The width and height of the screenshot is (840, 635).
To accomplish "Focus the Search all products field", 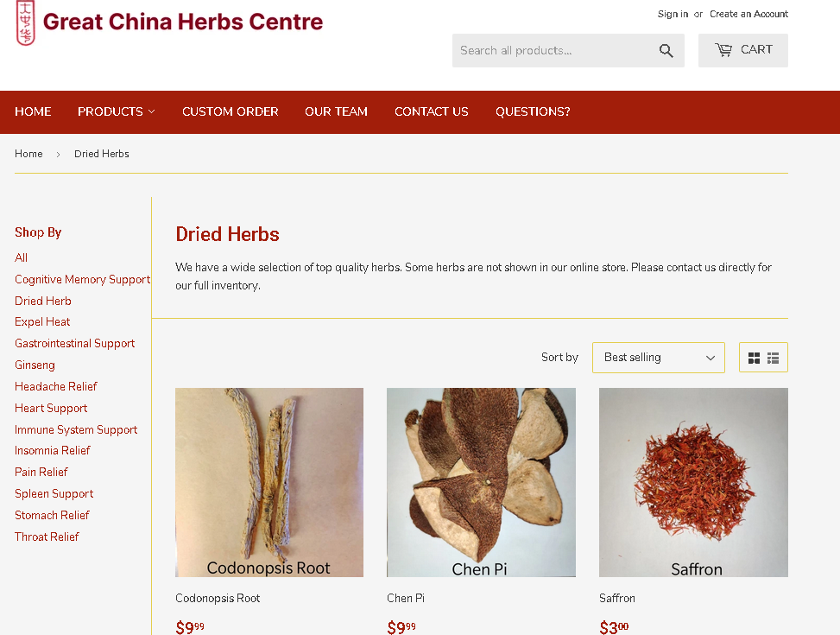I will pyautogui.click(x=554, y=50).
